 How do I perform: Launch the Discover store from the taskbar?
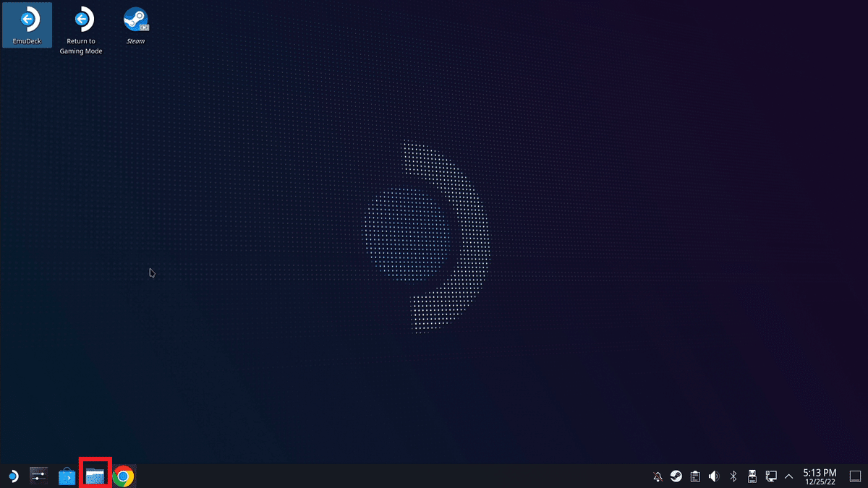point(67,476)
